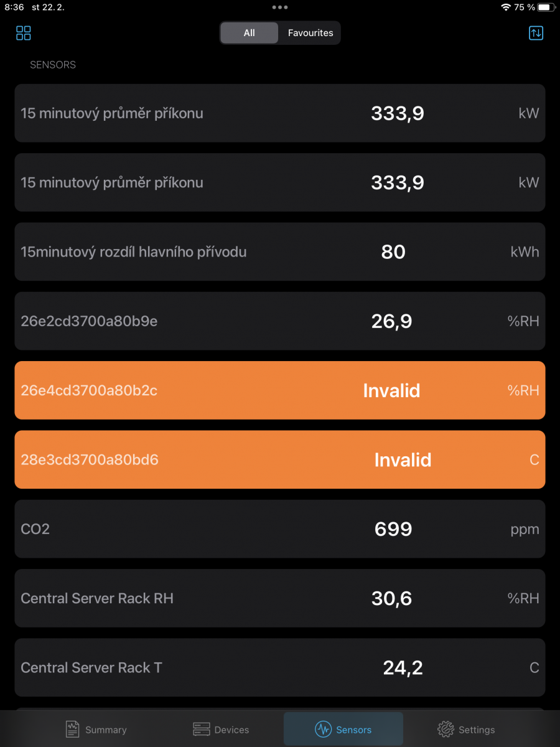Switch segmented control to Favourites

click(310, 33)
